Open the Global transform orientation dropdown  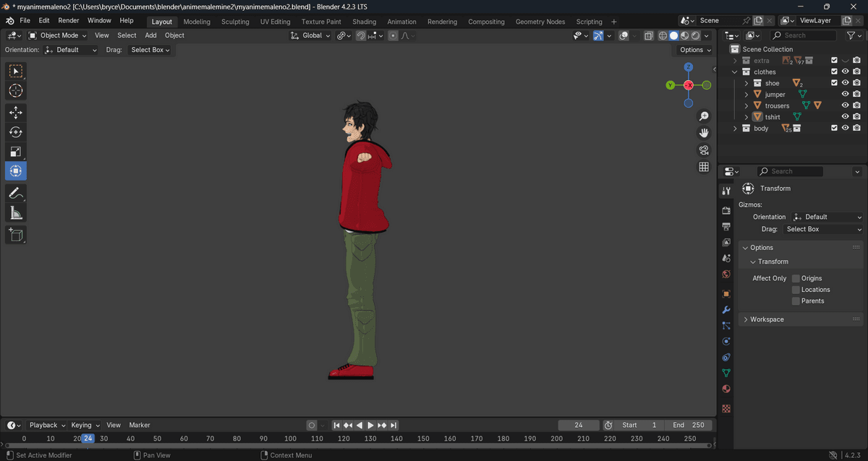(x=311, y=35)
